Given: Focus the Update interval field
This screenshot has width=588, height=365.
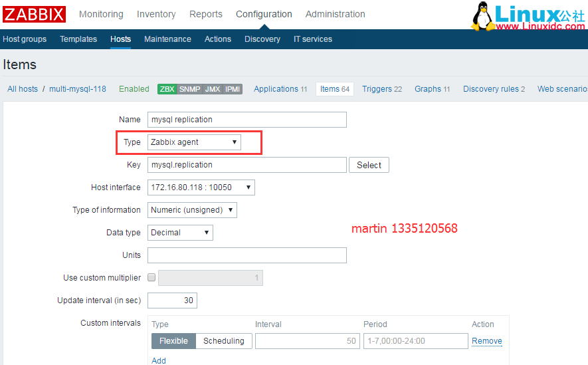Looking at the screenshot, I should point(172,301).
